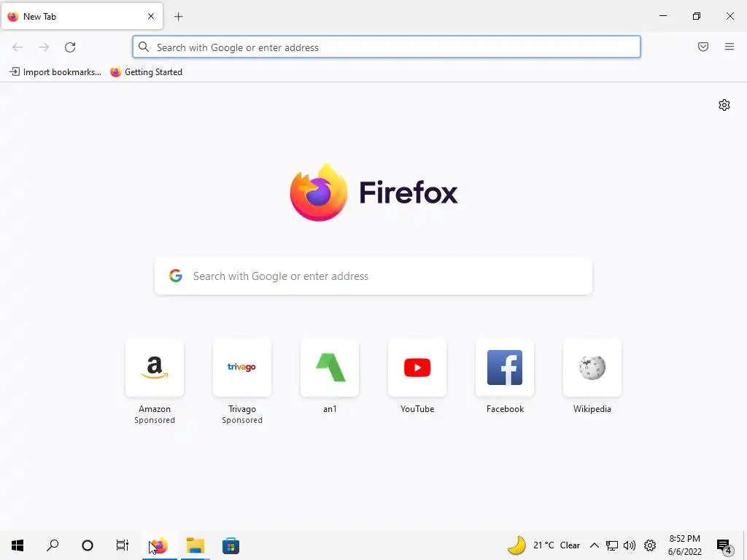Click the Google search box on page
The image size is (747, 560).
point(373,276)
